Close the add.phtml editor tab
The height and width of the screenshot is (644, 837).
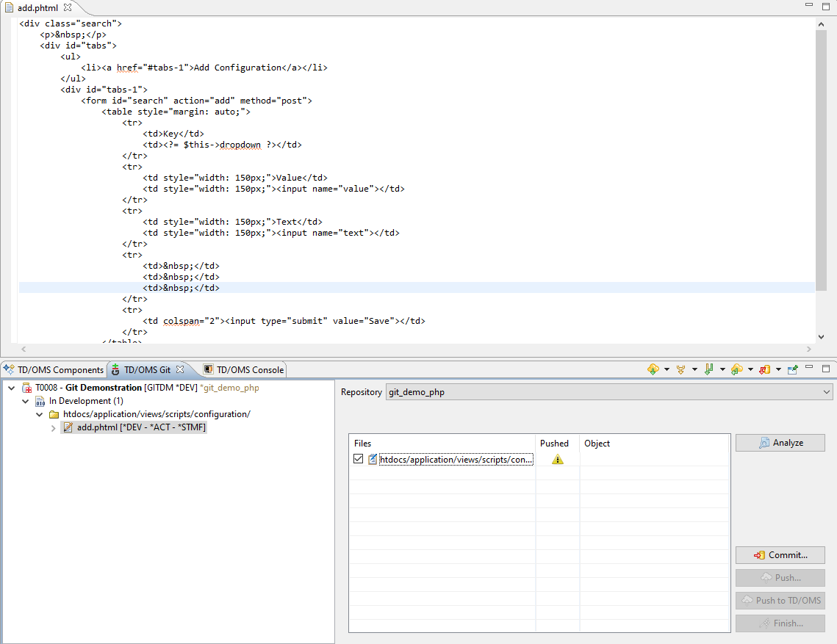[68, 7]
